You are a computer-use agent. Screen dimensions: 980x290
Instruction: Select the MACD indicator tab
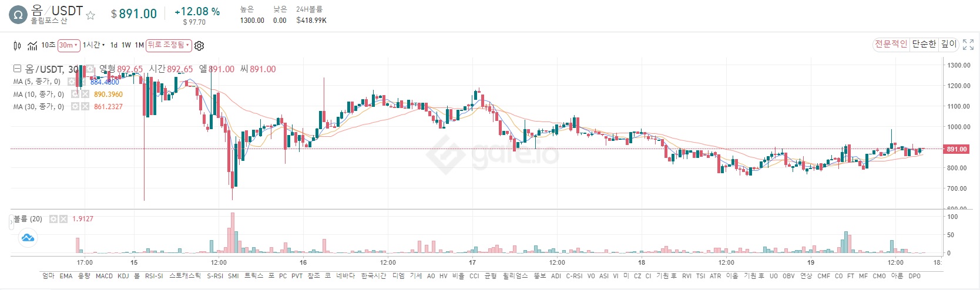pos(104,276)
